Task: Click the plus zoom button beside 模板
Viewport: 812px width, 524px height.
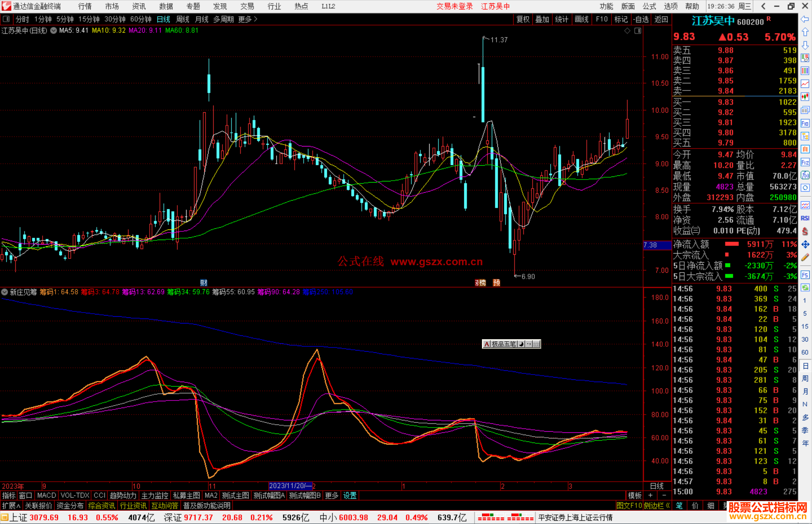Action: tap(651, 495)
